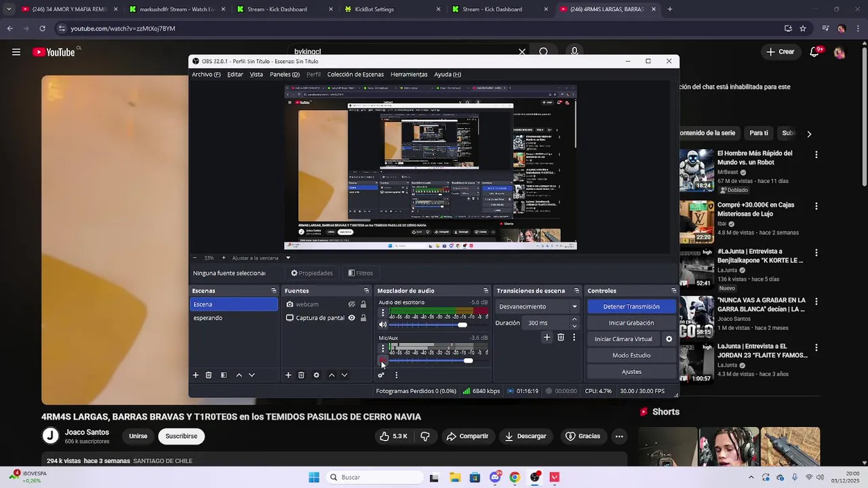Open Ajustar a la ventana dropdown
Screen dimensions: 868x488
[288, 258]
